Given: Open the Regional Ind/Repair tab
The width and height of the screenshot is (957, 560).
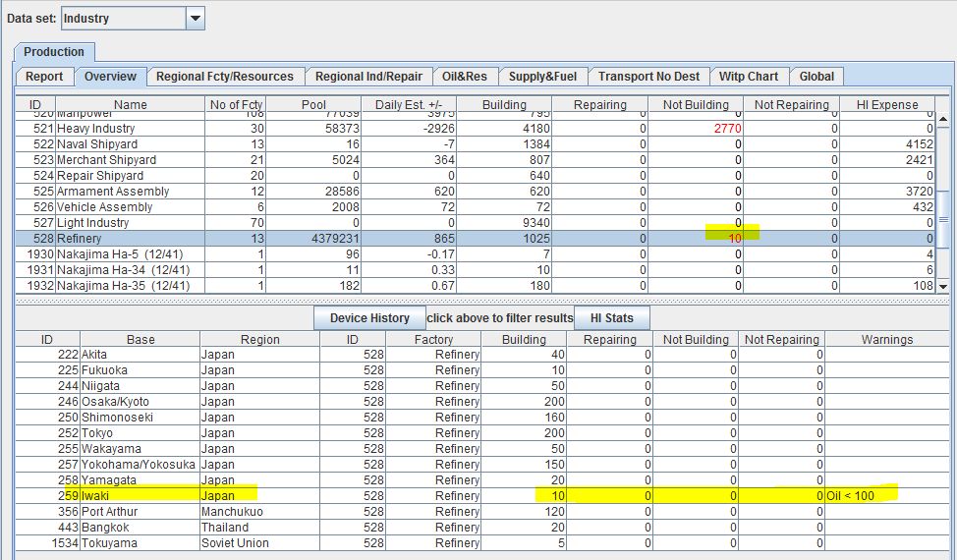Looking at the screenshot, I should click(368, 77).
